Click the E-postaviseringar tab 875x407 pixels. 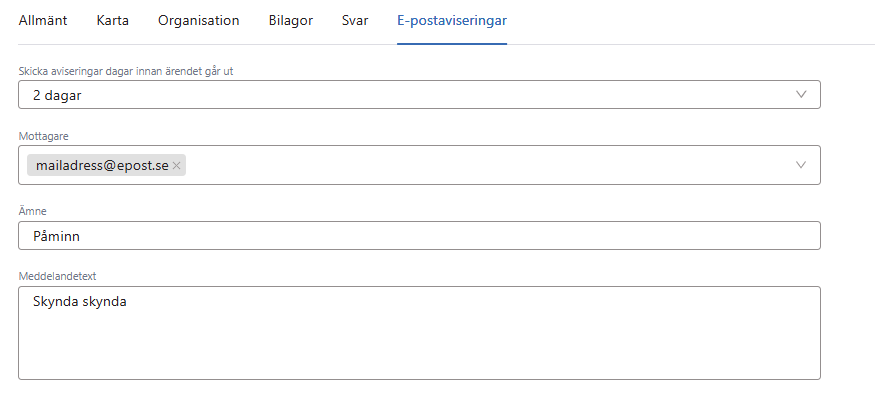(x=452, y=20)
